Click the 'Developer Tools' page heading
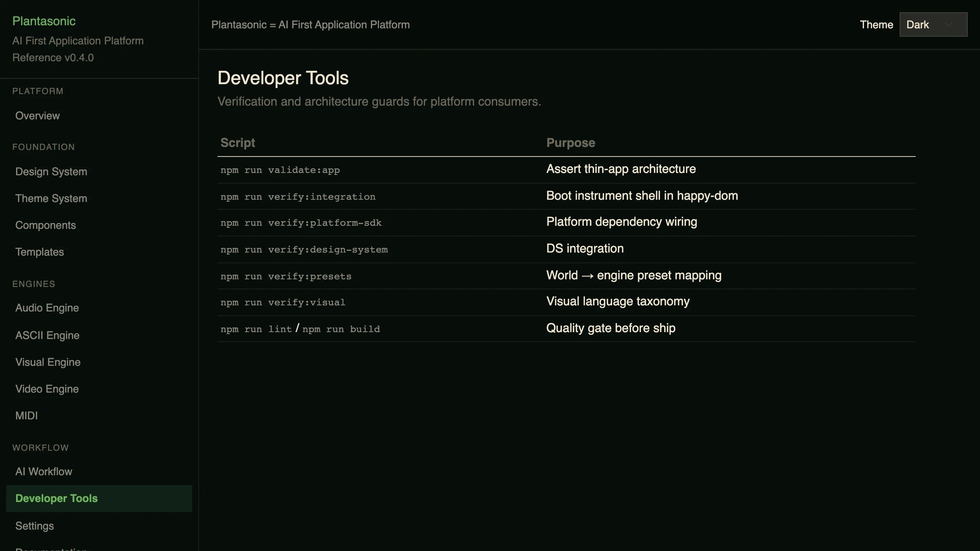 [x=283, y=78]
